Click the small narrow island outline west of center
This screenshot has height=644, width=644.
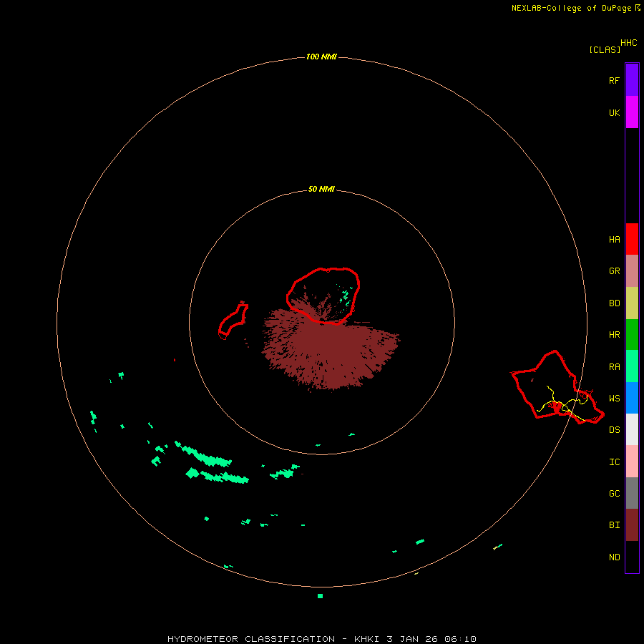pos(233,320)
